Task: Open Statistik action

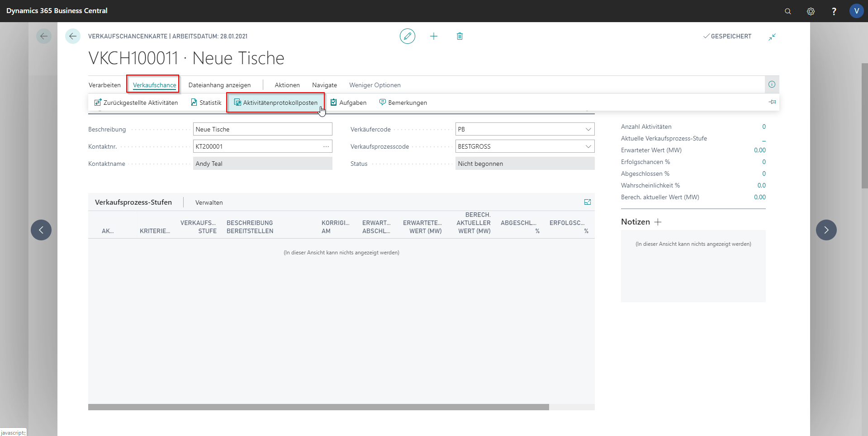Action: tap(206, 103)
